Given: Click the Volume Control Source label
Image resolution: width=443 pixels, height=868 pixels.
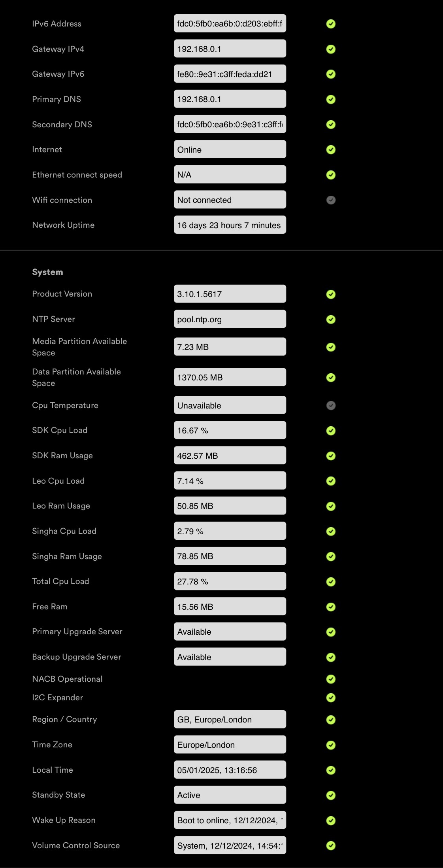Looking at the screenshot, I should coord(76,845).
